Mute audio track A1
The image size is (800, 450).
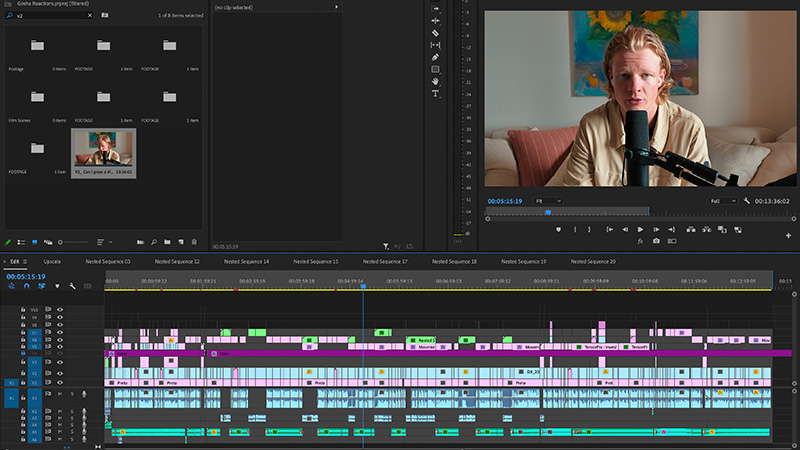pyautogui.click(x=60, y=394)
